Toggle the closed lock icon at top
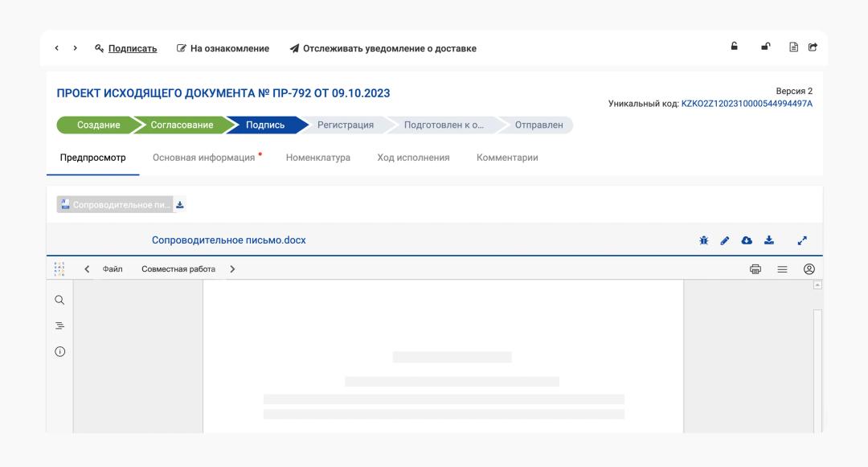Screen dimensions: 868x467 (734, 47)
